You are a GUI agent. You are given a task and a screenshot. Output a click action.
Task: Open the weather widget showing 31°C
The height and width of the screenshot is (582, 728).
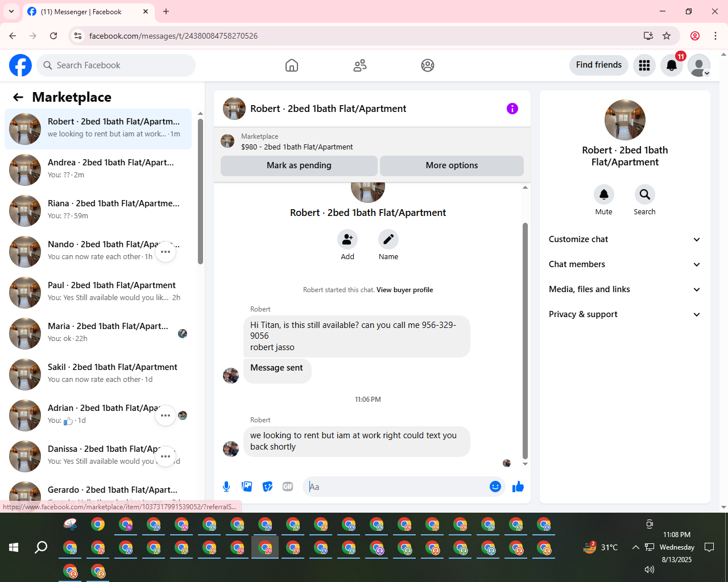pyautogui.click(x=601, y=547)
